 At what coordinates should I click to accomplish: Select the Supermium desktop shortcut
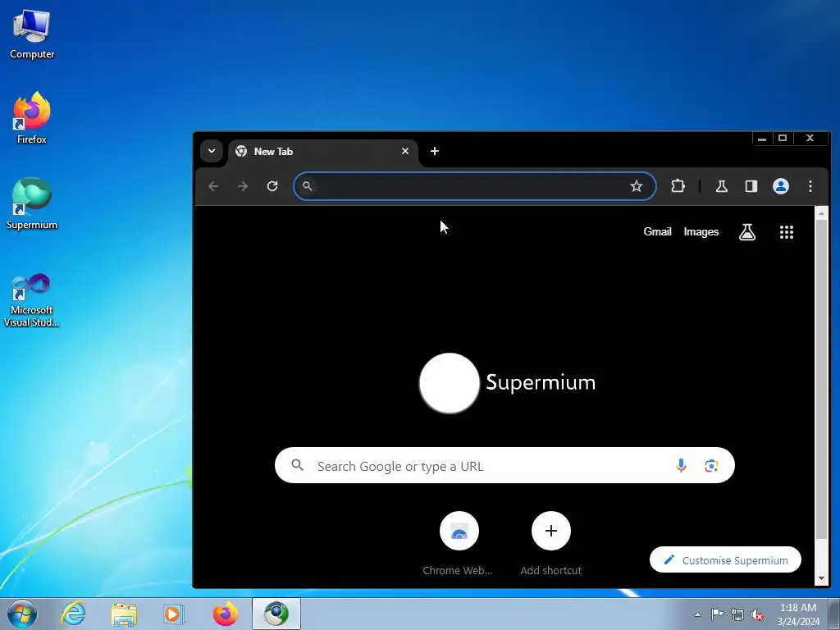(32, 203)
